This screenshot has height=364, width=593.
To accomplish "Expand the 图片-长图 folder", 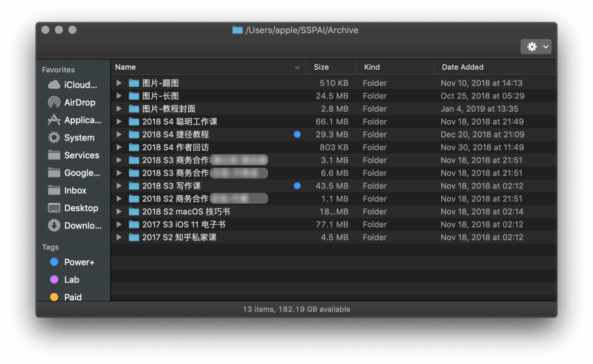I will click(119, 96).
